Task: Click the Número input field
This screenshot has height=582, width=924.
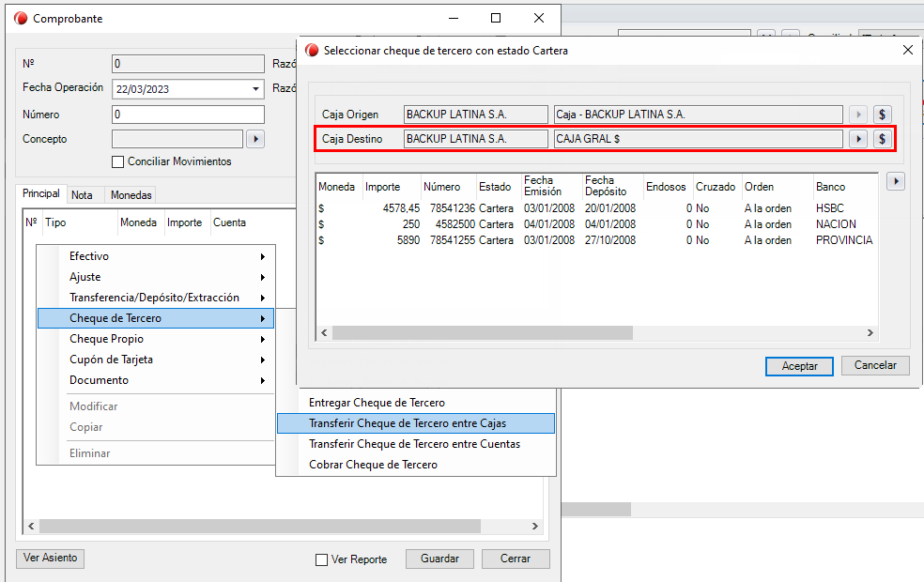Action: [188, 115]
